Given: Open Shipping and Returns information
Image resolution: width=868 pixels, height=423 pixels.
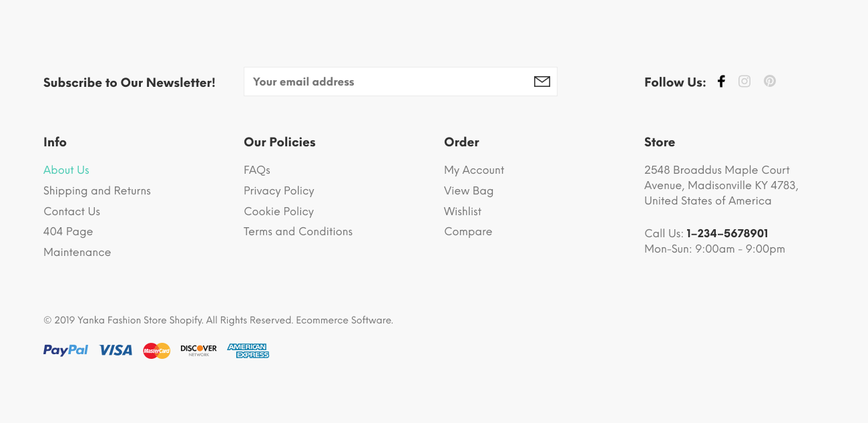Looking at the screenshot, I should (x=97, y=190).
